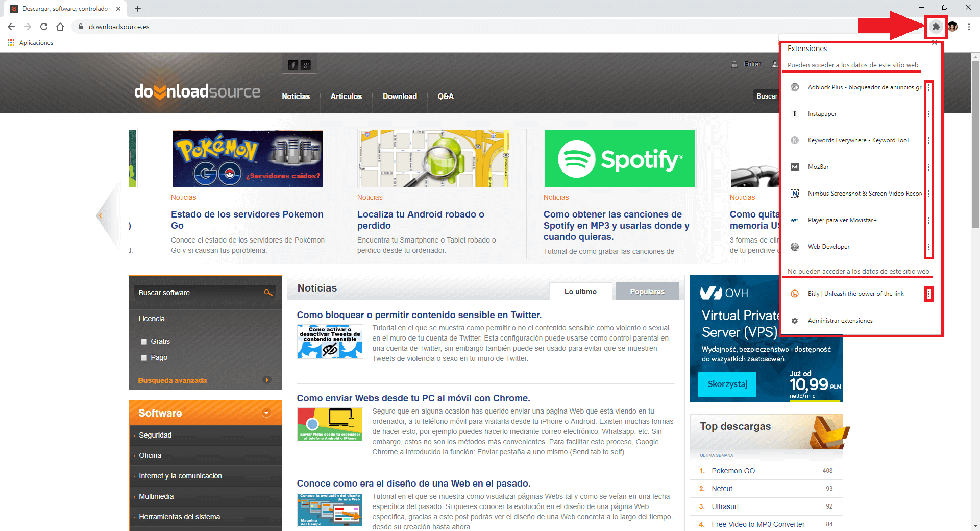Click the browser back arrow
Image resolution: width=980 pixels, height=531 pixels.
tap(11, 27)
